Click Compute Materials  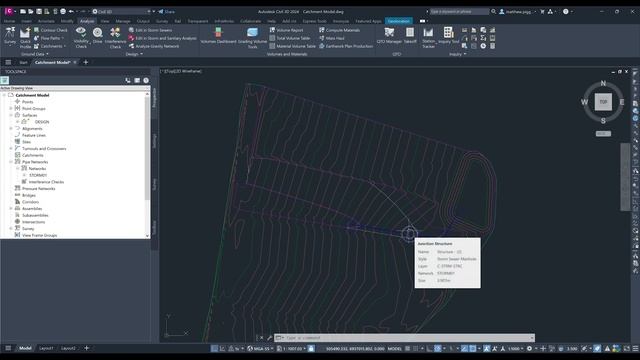tap(340, 30)
